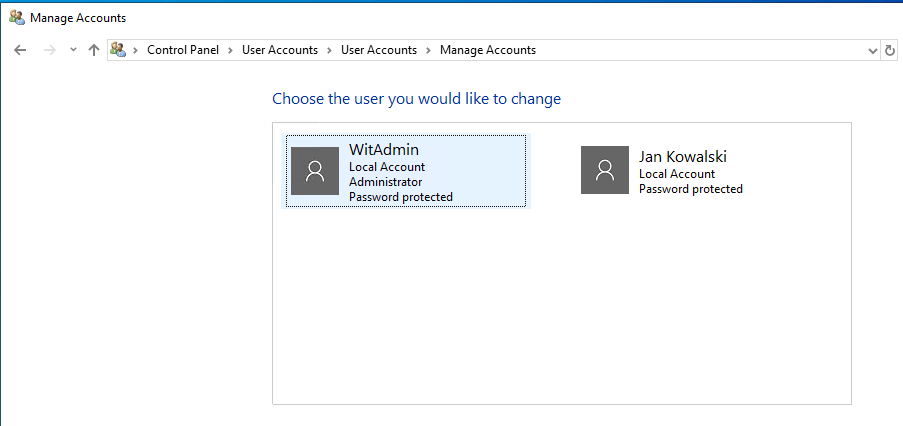Expand the address bar history dropdown

[x=872, y=50]
